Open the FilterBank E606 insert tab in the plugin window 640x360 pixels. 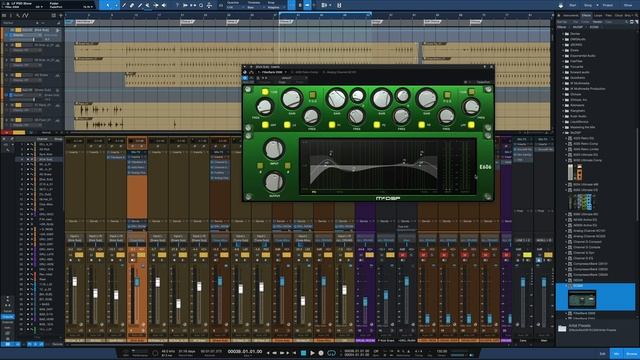click(270, 72)
